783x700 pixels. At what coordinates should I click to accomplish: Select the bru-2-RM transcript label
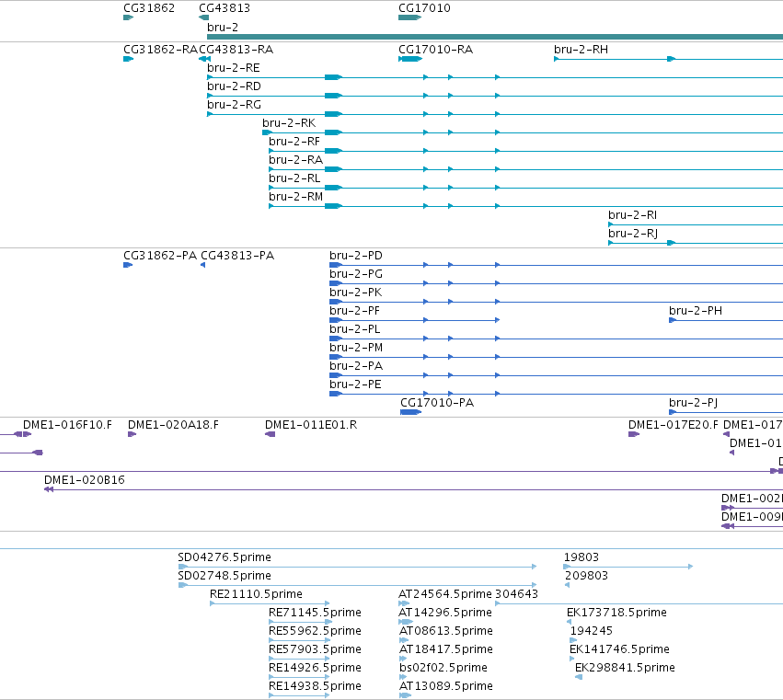tap(295, 197)
